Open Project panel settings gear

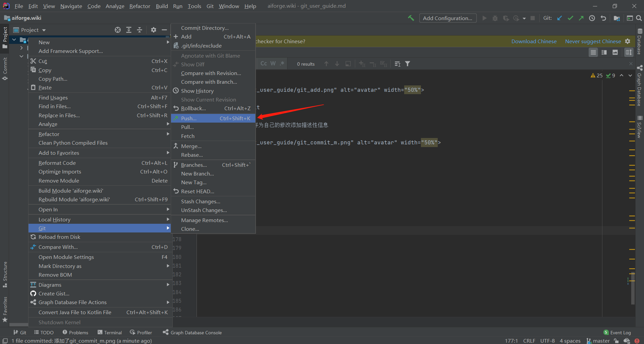(x=154, y=30)
